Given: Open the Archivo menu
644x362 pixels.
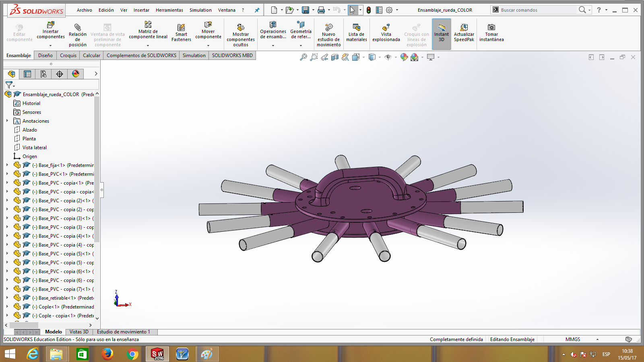Looking at the screenshot, I should click(85, 10).
